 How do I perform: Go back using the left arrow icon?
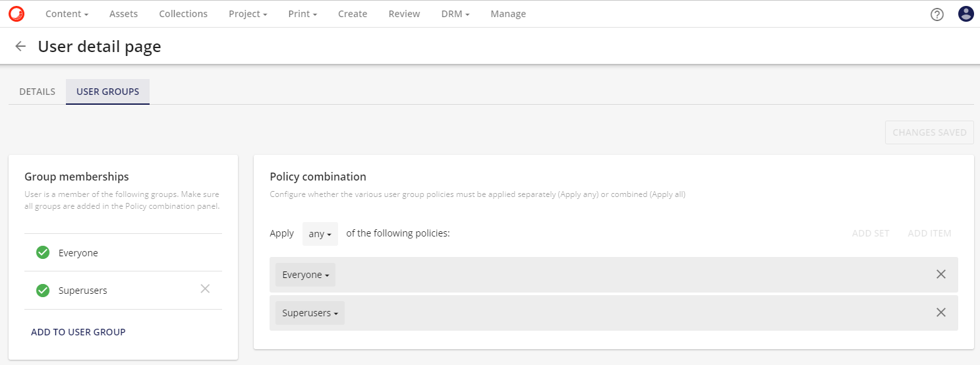[x=21, y=46]
